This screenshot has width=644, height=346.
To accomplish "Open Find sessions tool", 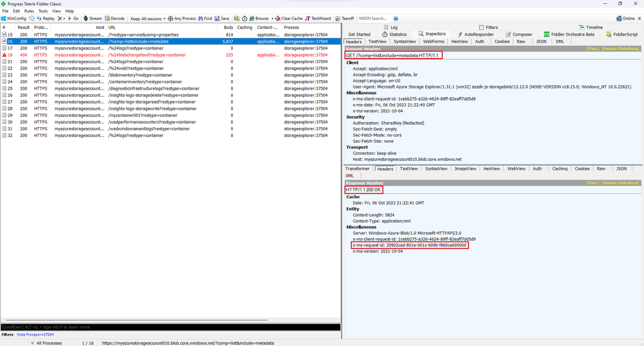I will click(205, 19).
